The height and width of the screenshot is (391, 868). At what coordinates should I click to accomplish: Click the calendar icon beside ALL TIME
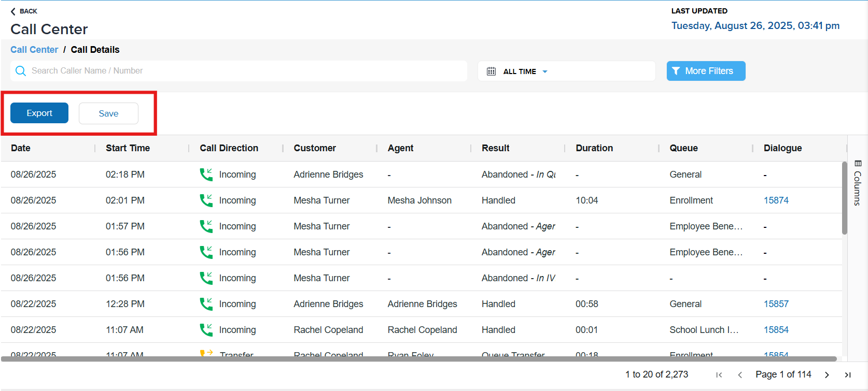(x=491, y=71)
